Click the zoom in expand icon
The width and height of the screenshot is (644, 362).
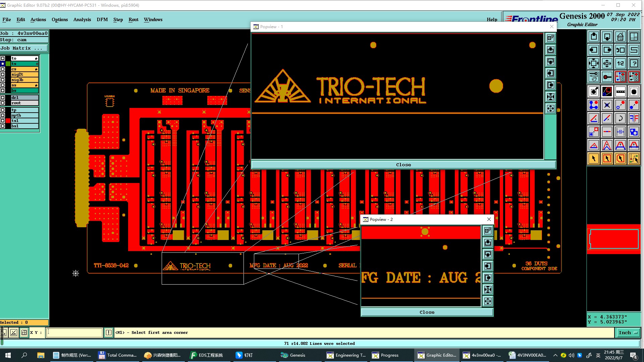[594, 63]
